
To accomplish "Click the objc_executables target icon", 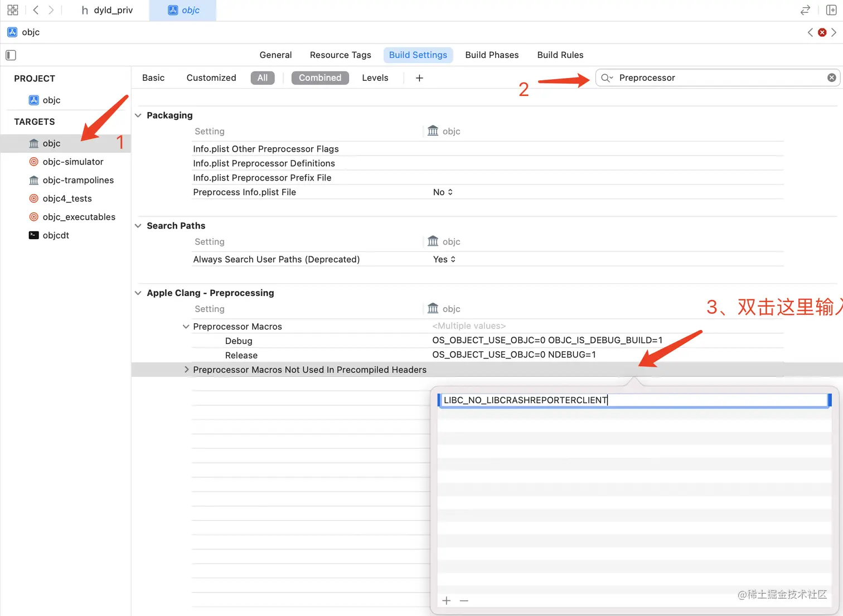I will (34, 217).
